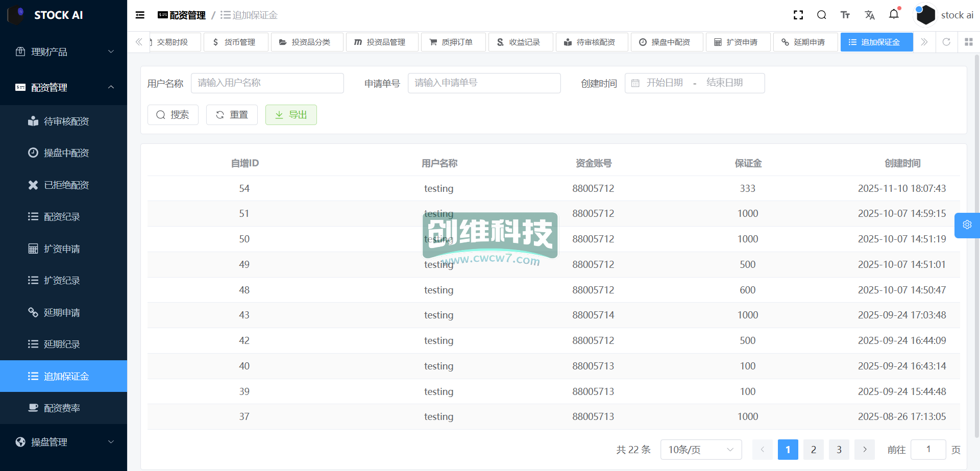Open the font size adjustment icon
The width and height of the screenshot is (980, 471).
(x=845, y=15)
